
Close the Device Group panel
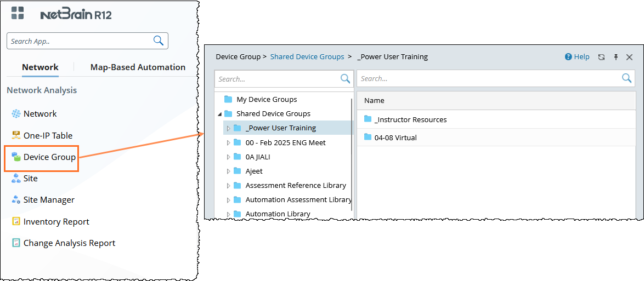[629, 58]
